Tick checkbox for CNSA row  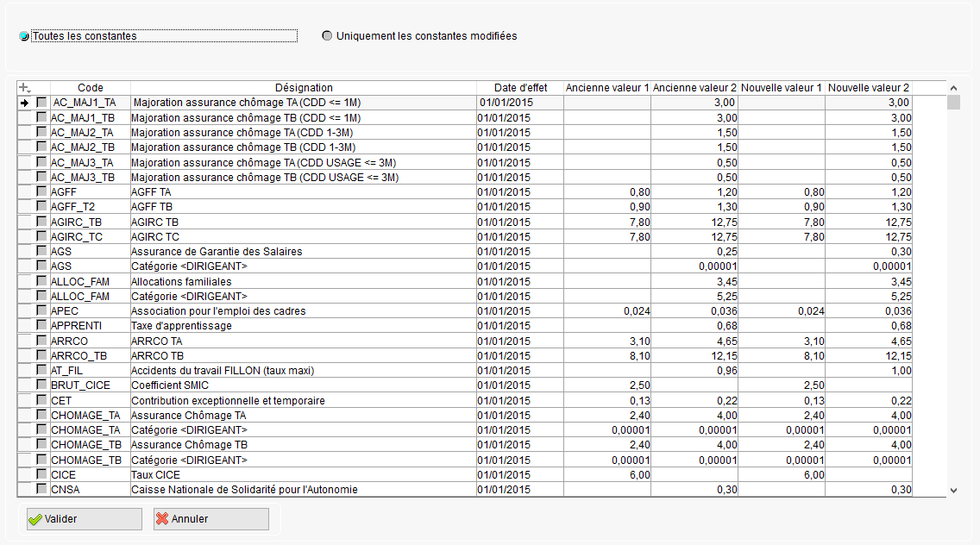(41, 489)
